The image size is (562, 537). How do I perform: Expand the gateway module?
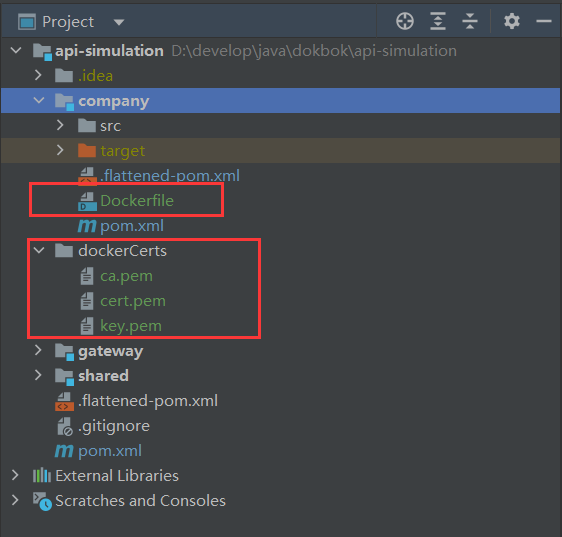click(38, 351)
